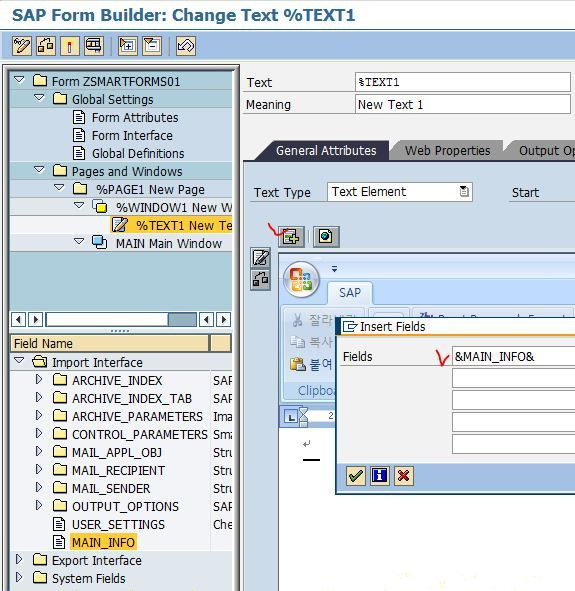
Task: Select the MAIL_RECIPIENT row
Action: click(118, 471)
